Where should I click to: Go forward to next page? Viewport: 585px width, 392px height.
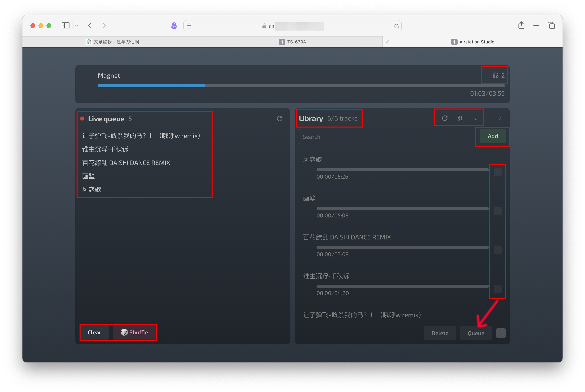click(104, 25)
